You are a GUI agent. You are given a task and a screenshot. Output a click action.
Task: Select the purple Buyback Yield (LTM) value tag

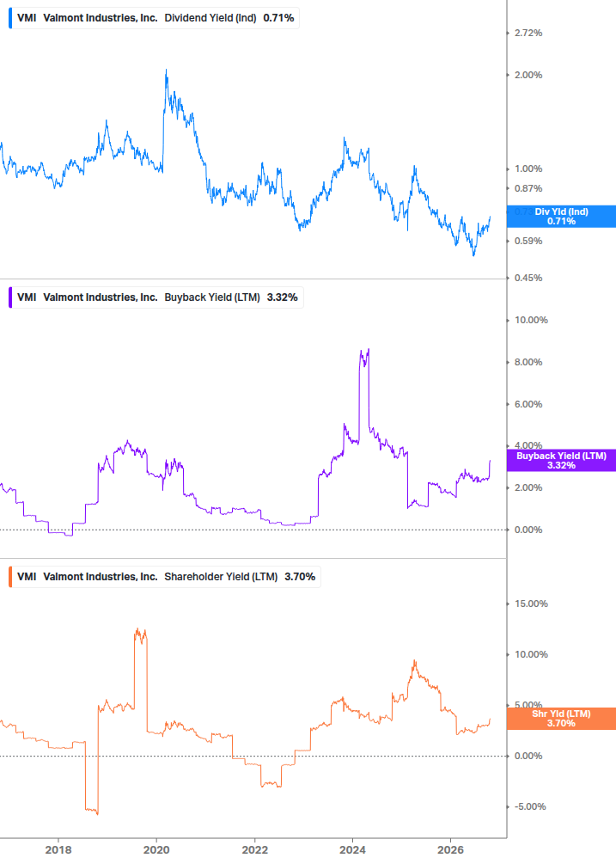[x=561, y=461]
